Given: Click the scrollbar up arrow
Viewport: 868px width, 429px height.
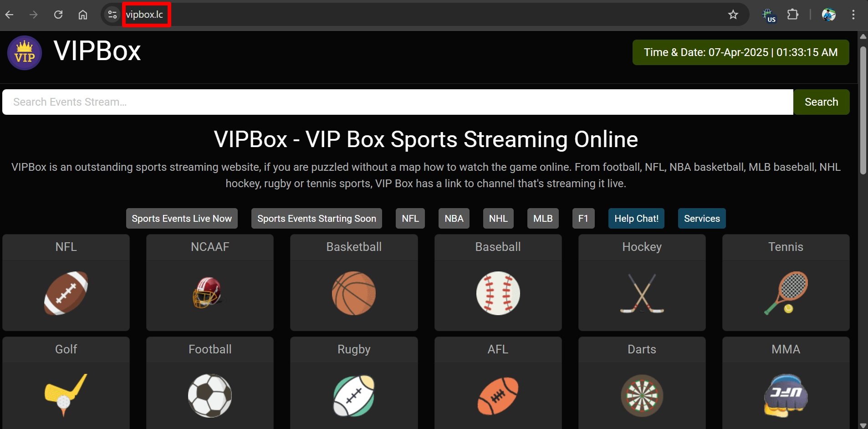Looking at the screenshot, I should (x=863, y=36).
